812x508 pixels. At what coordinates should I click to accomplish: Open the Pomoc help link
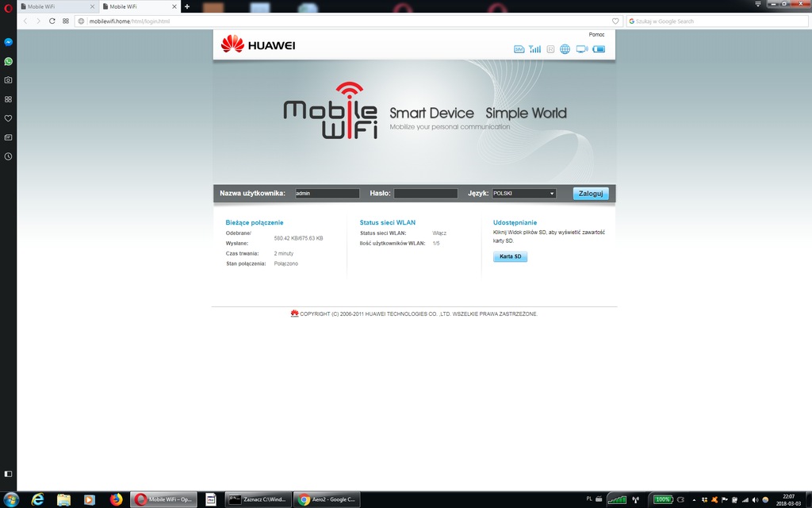[596, 35]
